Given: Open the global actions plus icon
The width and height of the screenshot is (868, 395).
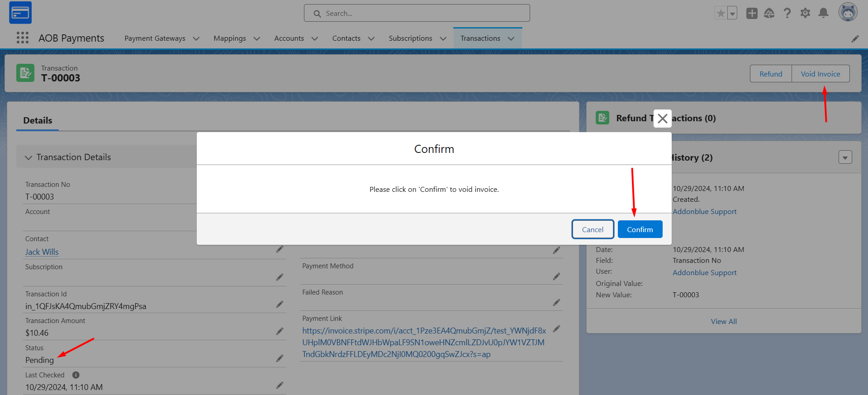Looking at the screenshot, I should tap(752, 13).
